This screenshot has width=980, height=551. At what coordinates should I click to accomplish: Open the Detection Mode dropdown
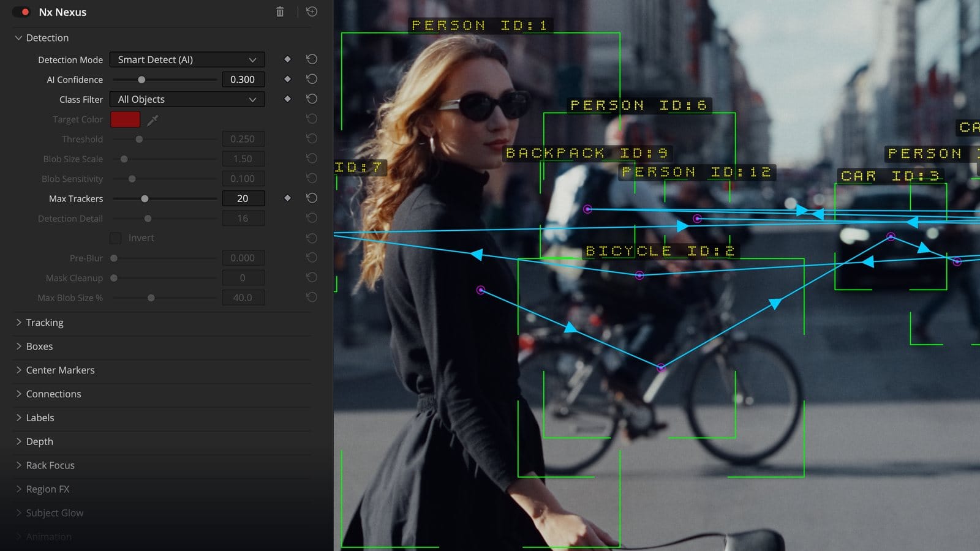click(x=187, y=59)
